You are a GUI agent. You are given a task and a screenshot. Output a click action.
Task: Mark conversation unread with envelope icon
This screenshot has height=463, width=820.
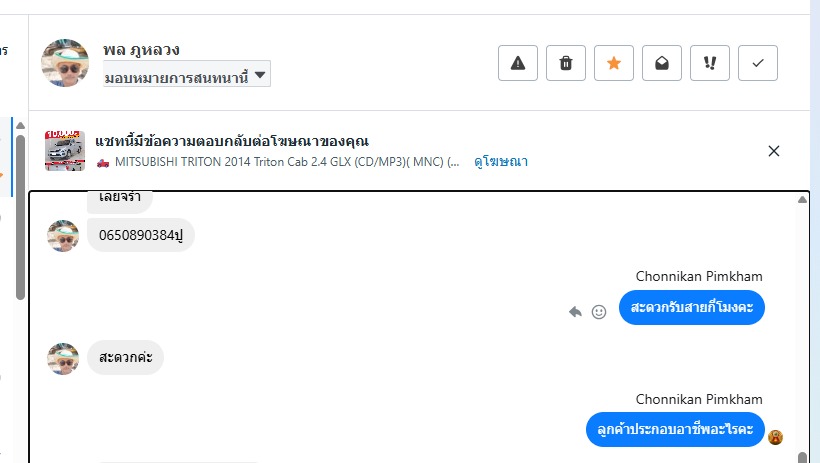point(662,63)
